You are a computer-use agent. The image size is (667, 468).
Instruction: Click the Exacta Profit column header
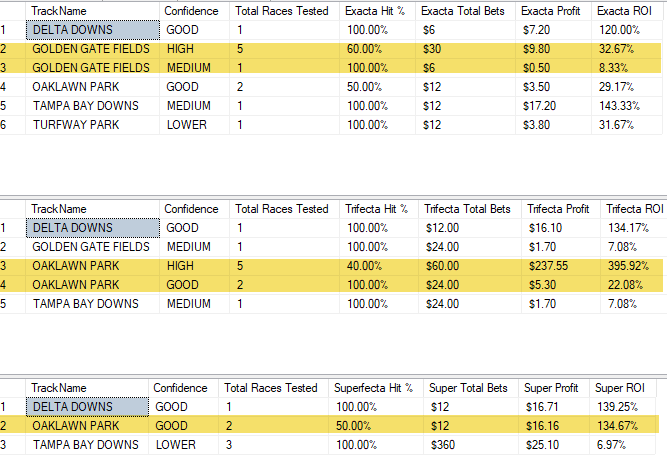point(553,11)
